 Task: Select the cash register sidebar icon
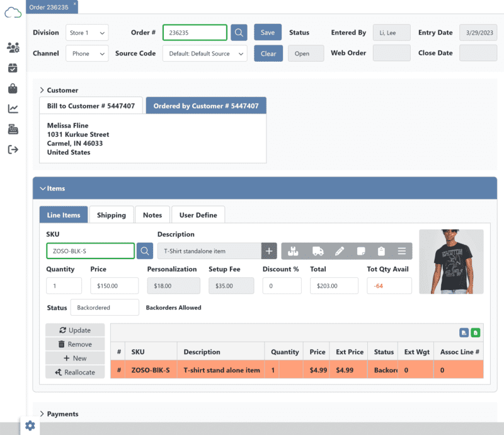(13, 129)
